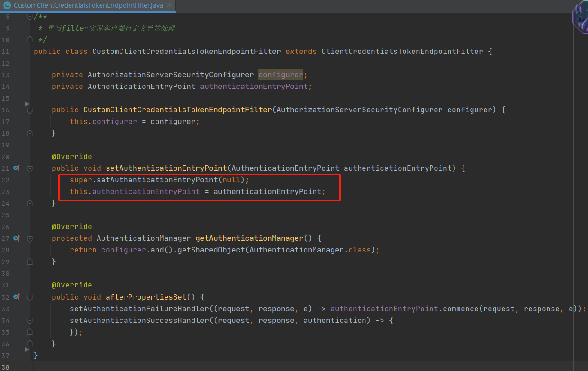Click override gutter icon beside getAuthenticationManager
The height and width of the screenshot is (371, 588).
[17, 238]
